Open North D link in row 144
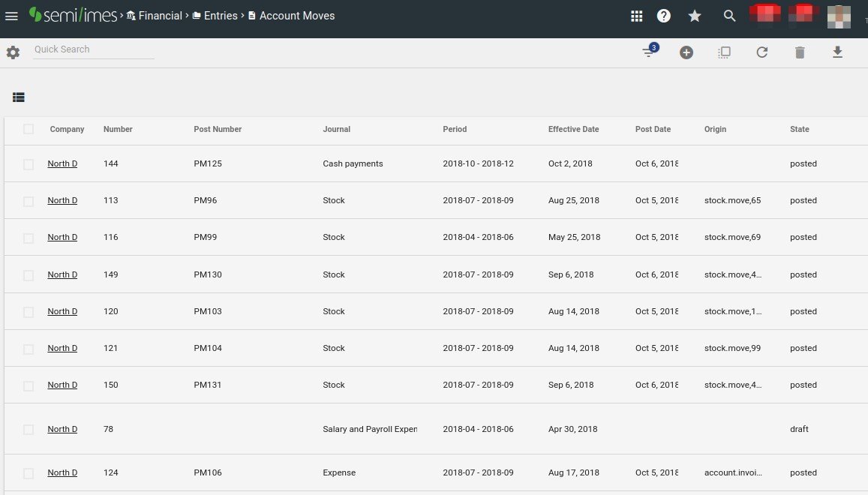 point(62,163)
